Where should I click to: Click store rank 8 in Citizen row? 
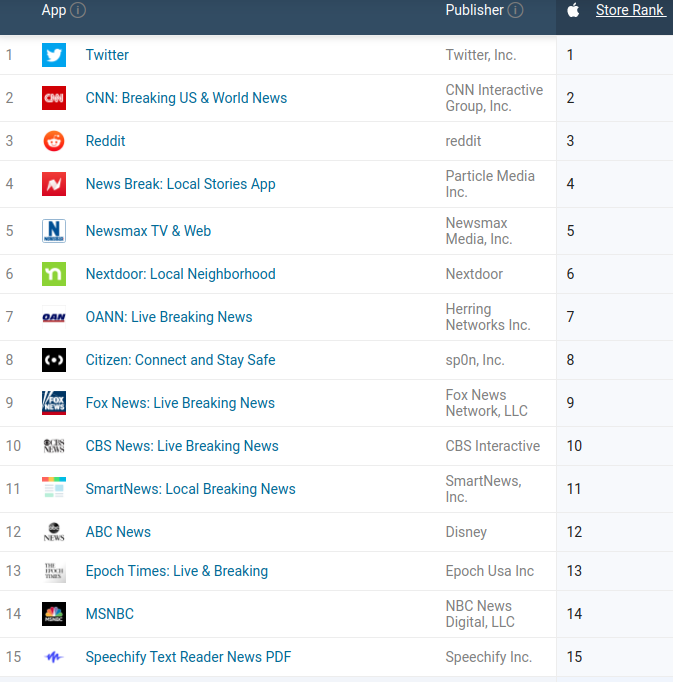(x=570, y=360)
